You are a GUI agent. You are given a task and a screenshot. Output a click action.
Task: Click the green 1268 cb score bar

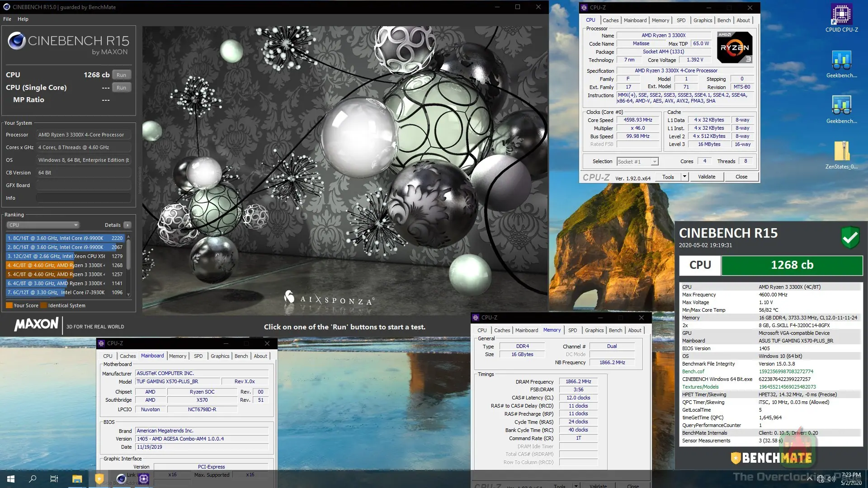[x=792, y=265]
